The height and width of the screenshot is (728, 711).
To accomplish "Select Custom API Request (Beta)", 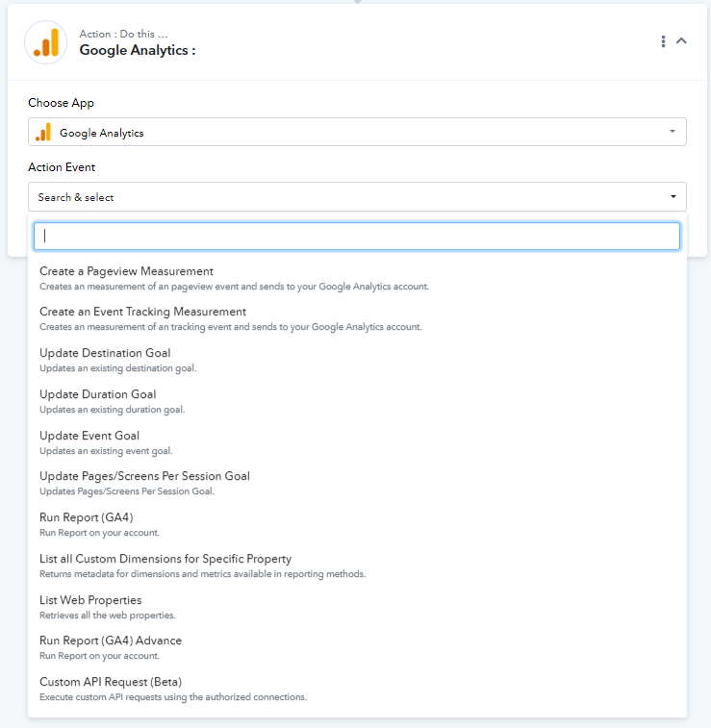I will 357,689.
